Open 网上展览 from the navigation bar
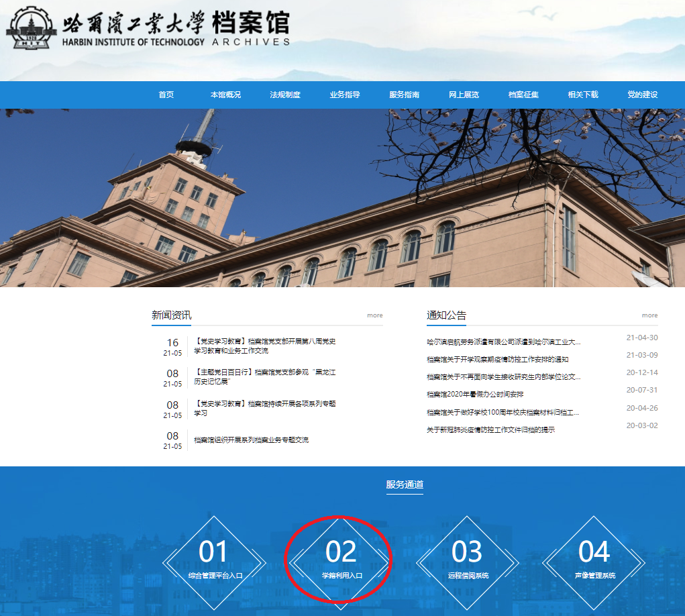 tap(464, 95)
